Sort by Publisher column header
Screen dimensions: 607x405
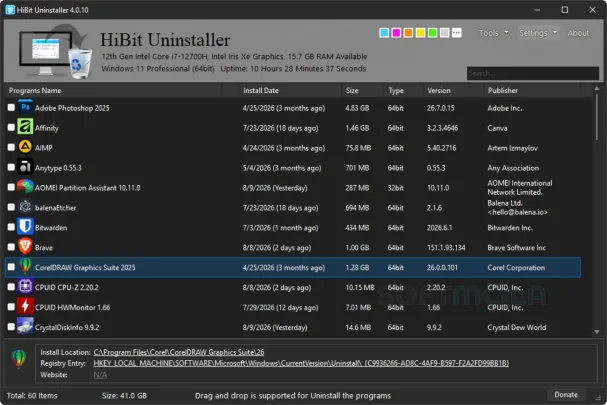(532, 90)
